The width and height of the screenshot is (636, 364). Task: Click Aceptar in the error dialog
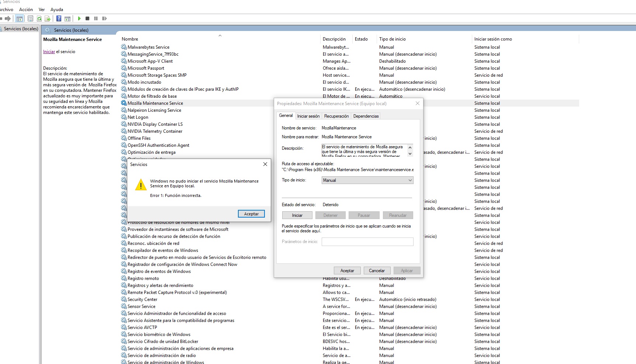[251, 214]
